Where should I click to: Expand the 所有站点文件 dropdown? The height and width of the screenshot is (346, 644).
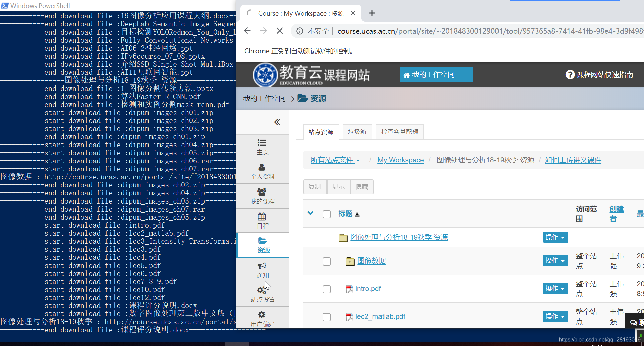(x=335, y=160)
